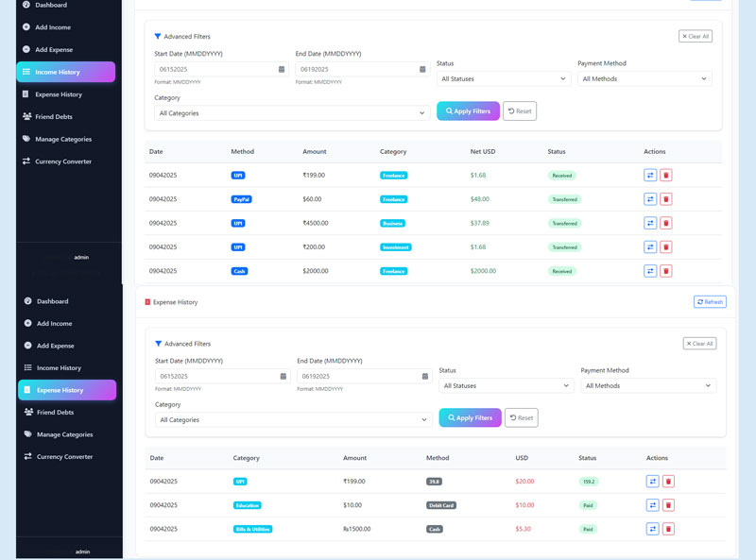The height and width of the screenshot is (560, 756).
Task: Open Payment Method dropdown in expense filters
Action: [648, 386]
